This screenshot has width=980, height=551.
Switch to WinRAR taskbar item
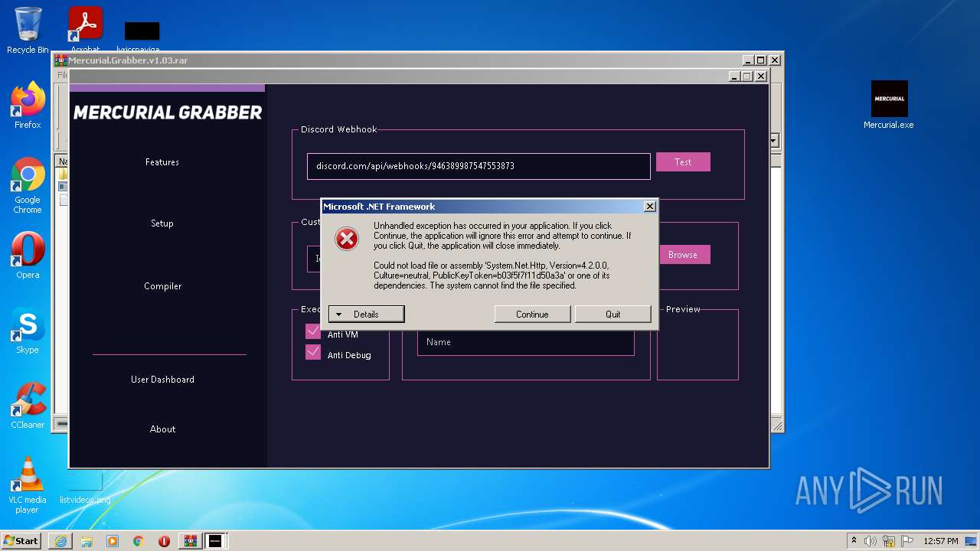pos(190,541)
